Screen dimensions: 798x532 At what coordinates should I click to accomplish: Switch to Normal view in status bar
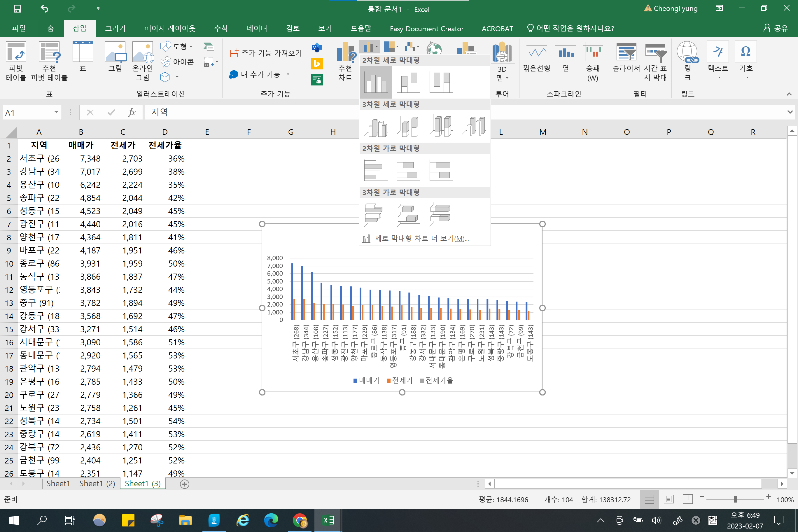click(649, 499)
